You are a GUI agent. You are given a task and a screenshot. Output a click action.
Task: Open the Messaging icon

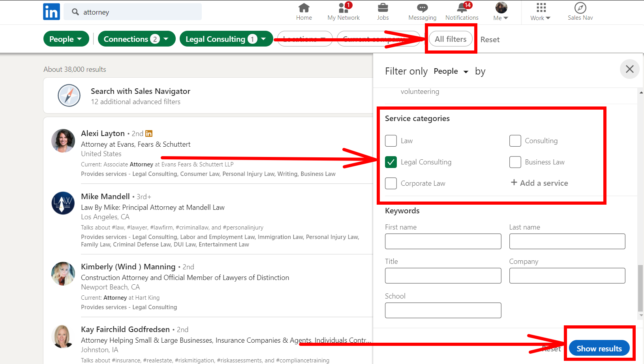(422, 8)
